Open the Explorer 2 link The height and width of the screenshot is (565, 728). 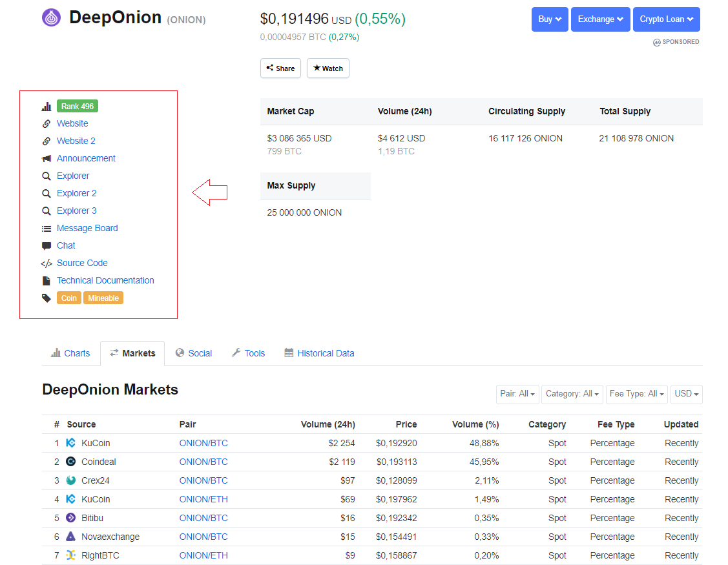[x=77, y=193]
